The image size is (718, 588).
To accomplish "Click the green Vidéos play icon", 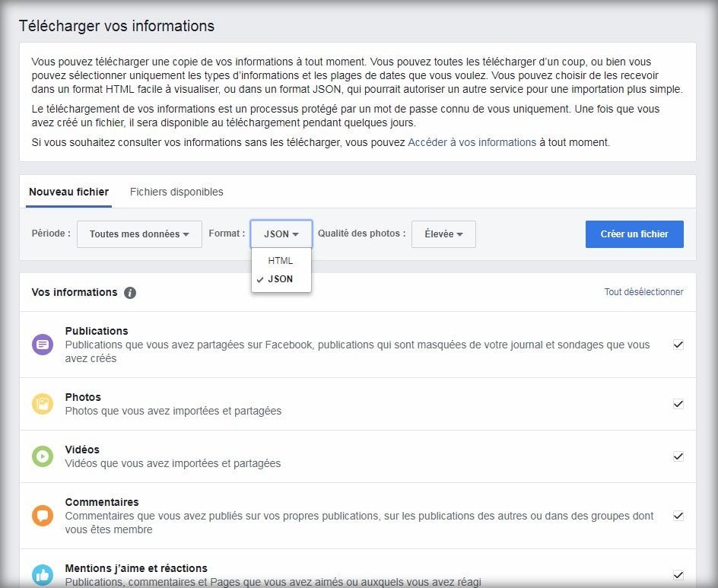I will pos(43,456).
